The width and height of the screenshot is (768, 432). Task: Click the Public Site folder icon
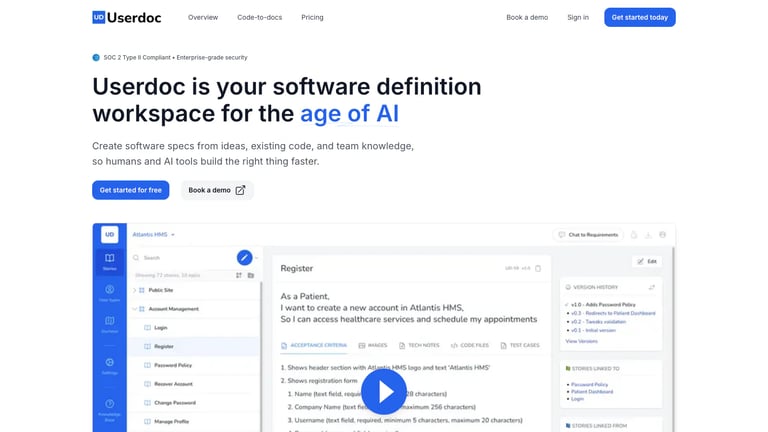[x=142, y=290]
